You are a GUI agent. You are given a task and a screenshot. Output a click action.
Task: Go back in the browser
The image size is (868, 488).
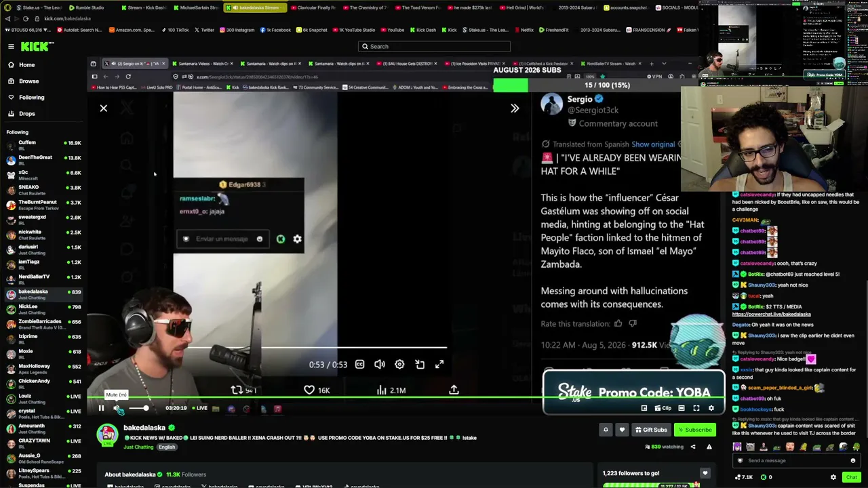point(7,19)
